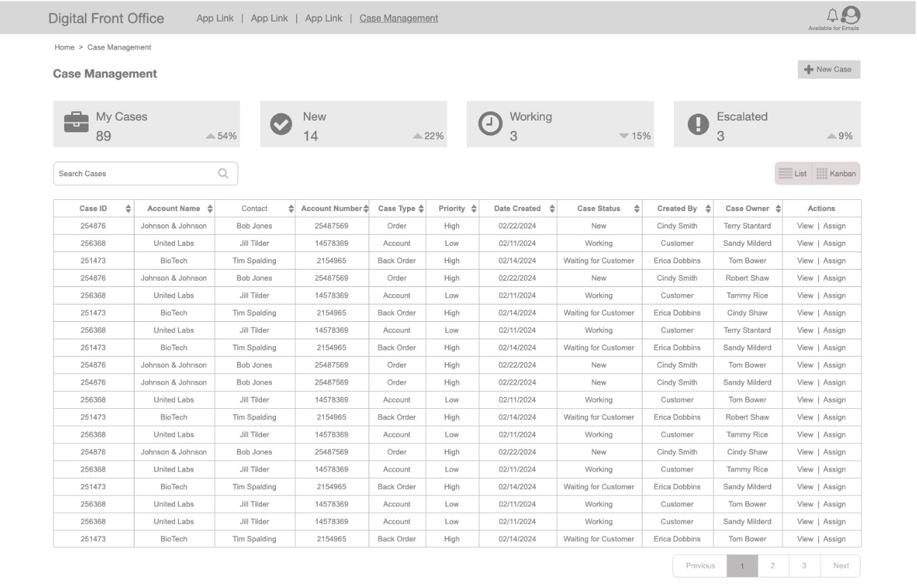Click the plus icon on New Case
Screen dimensions: 917x588
pyautogui.click(x=808, y=70)
